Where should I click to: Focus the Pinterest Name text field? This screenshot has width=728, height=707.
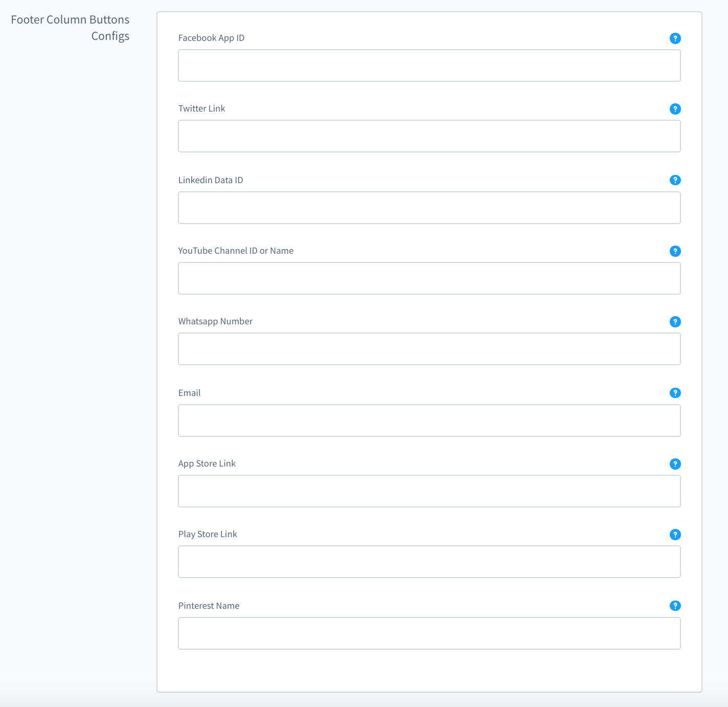click(x=429, y=633)
